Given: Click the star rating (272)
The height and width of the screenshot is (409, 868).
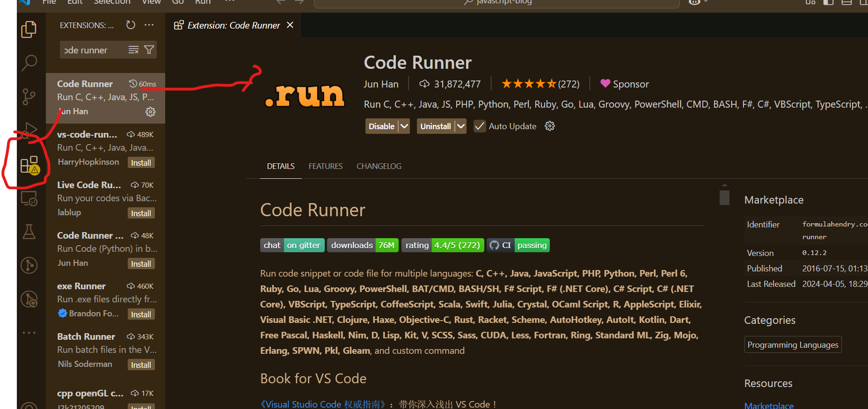Looking at the screenshot, I should [540, 84].
